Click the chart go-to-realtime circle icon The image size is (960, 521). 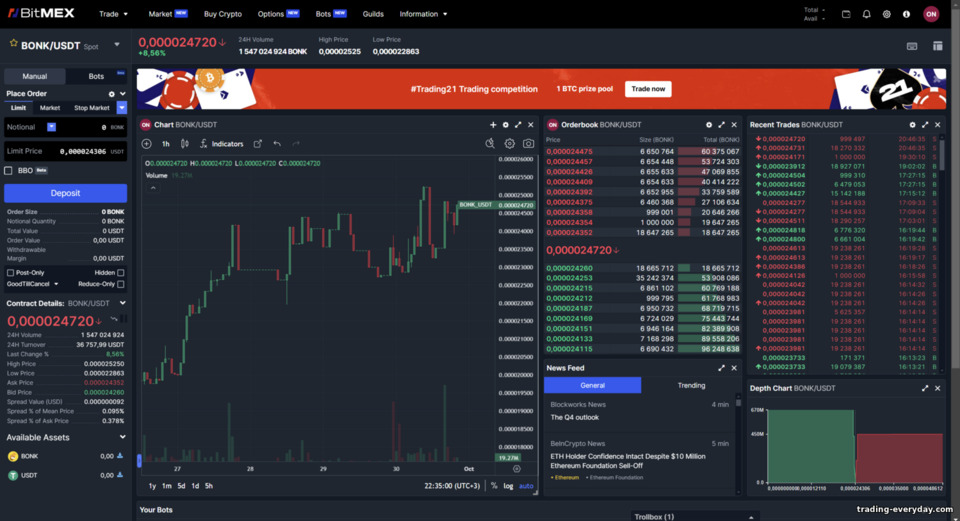(x=517, y=469)
